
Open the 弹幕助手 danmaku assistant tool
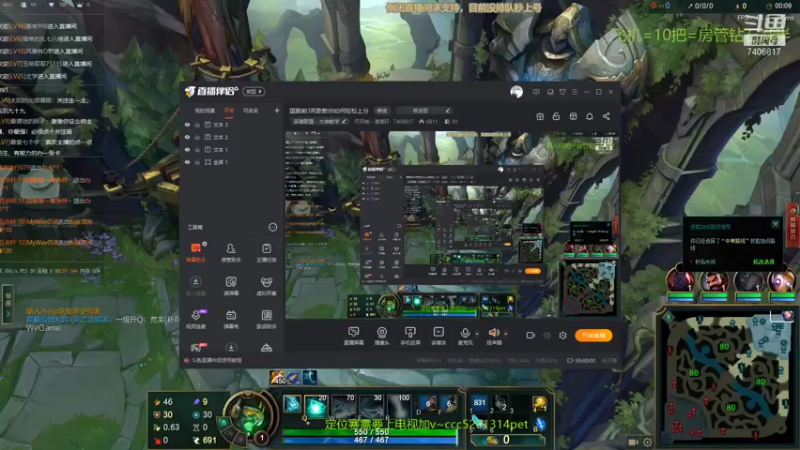196,252
